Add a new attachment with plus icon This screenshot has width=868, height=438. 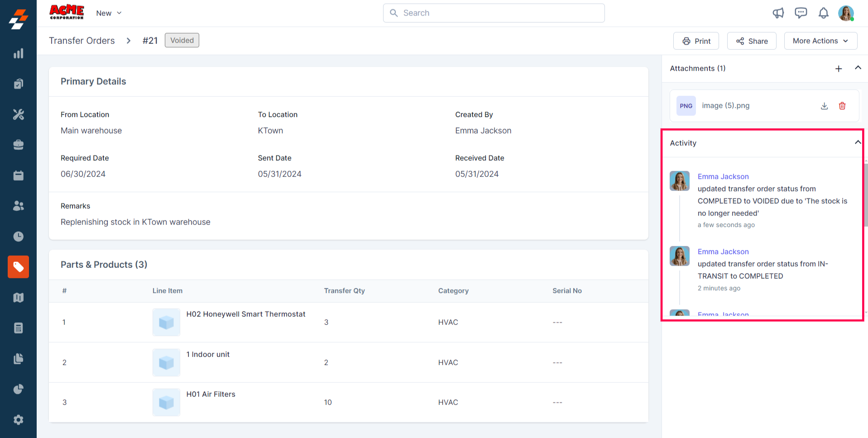(839, 69)
